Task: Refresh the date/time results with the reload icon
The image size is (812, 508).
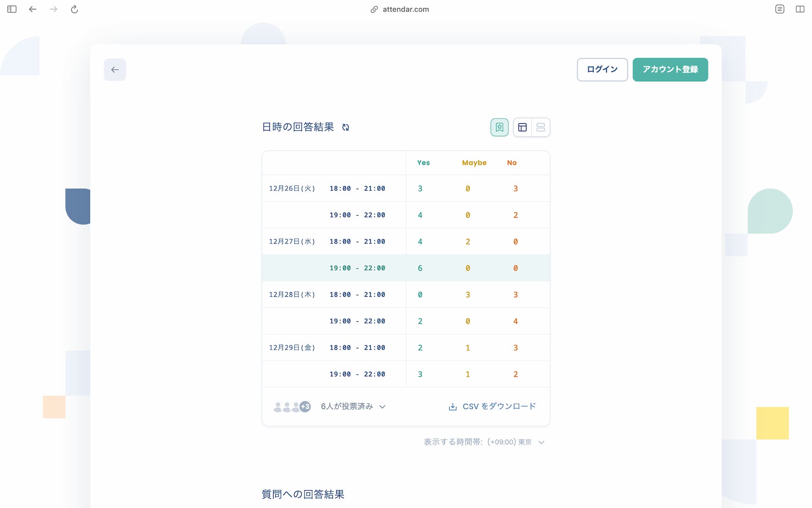Action: click(x=346, y=127)
